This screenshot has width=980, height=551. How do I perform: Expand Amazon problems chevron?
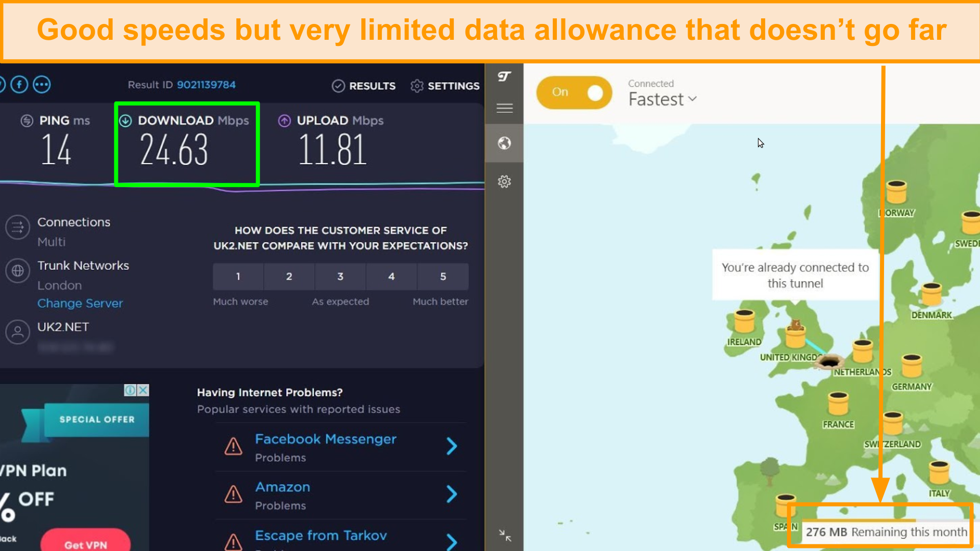click(452, 494)
